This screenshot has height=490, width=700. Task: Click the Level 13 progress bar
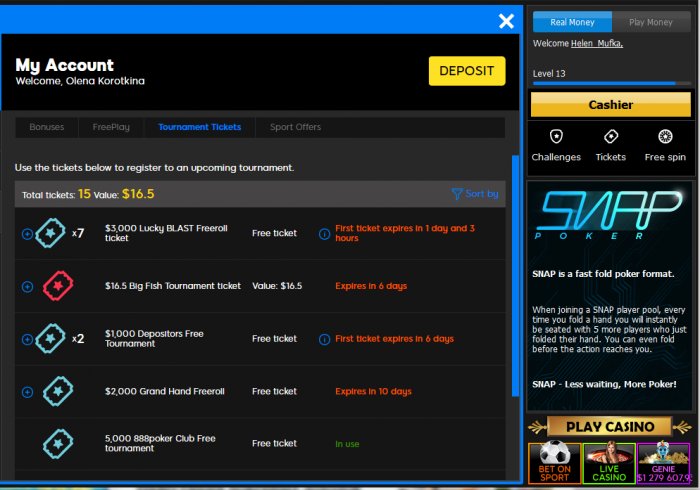tap(612, 83)
